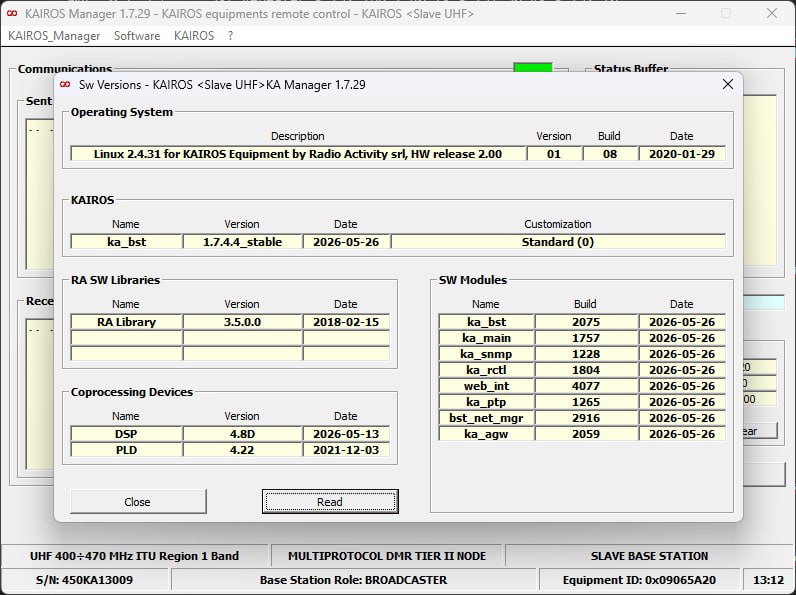
Task: Select the ka_main module name
Action: 486,338
